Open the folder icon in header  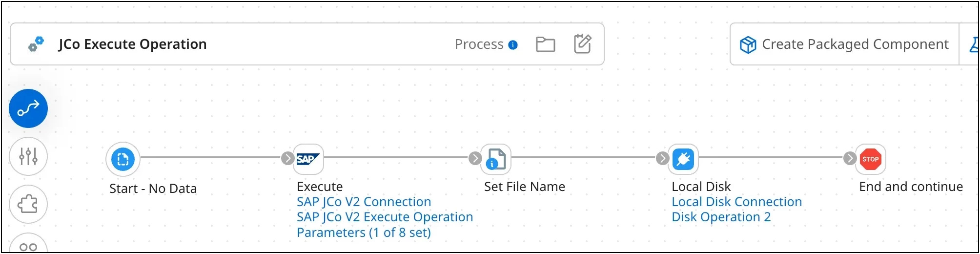coord(545,44)
